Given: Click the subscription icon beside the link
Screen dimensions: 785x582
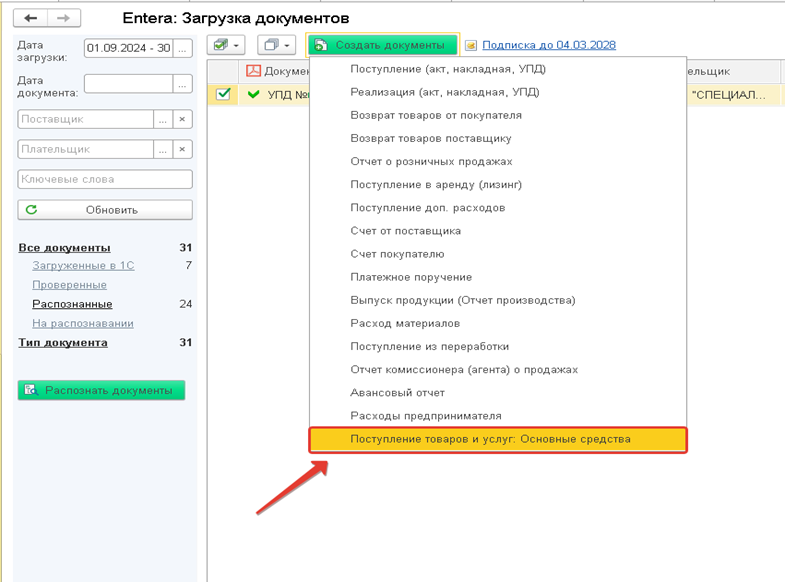Looking at the screenshot, I should pos(471,46).
